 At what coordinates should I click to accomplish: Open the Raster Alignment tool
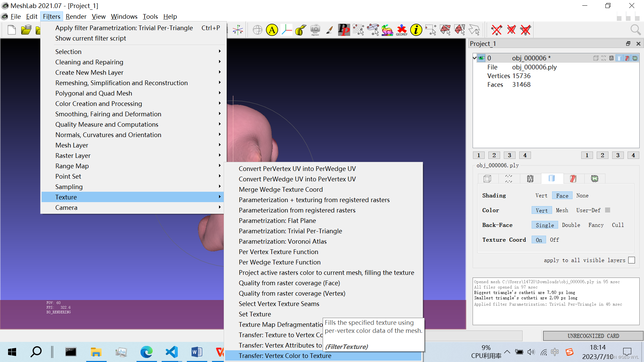point(315,30)
